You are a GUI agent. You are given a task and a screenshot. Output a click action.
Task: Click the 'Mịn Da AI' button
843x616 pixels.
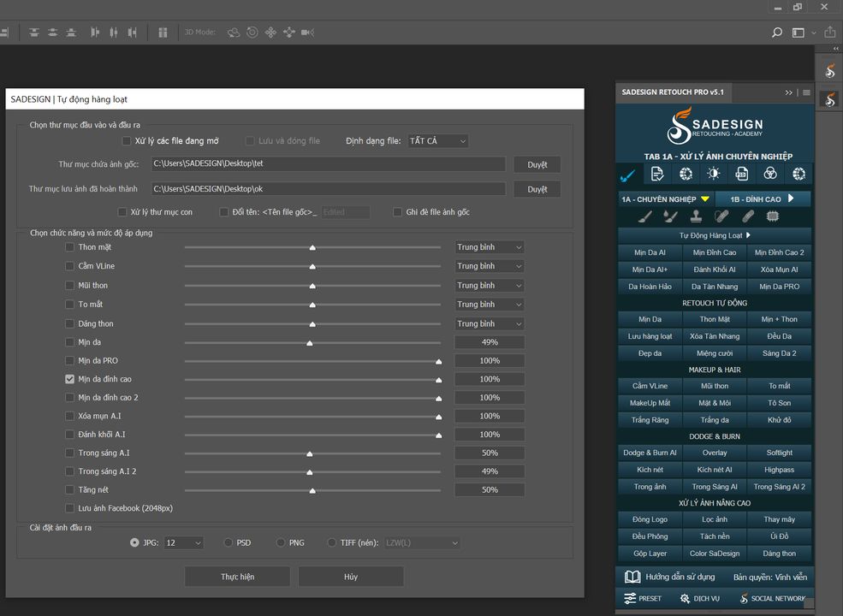click(649, 252)
